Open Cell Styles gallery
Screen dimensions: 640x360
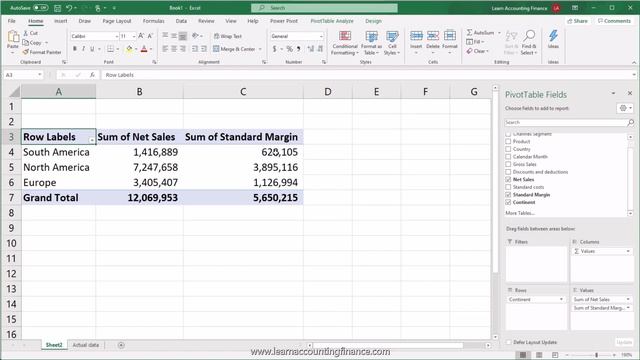[x=392, y=43]
